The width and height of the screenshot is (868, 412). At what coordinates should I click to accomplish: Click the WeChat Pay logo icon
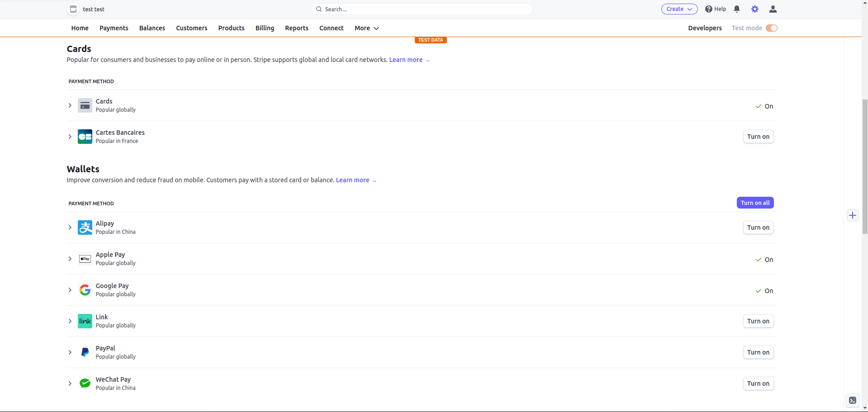point(85,384)
